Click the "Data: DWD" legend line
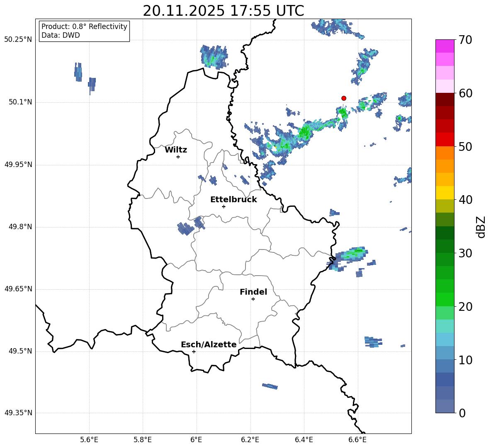The image size is (491, 448). (x=61, y=35)
